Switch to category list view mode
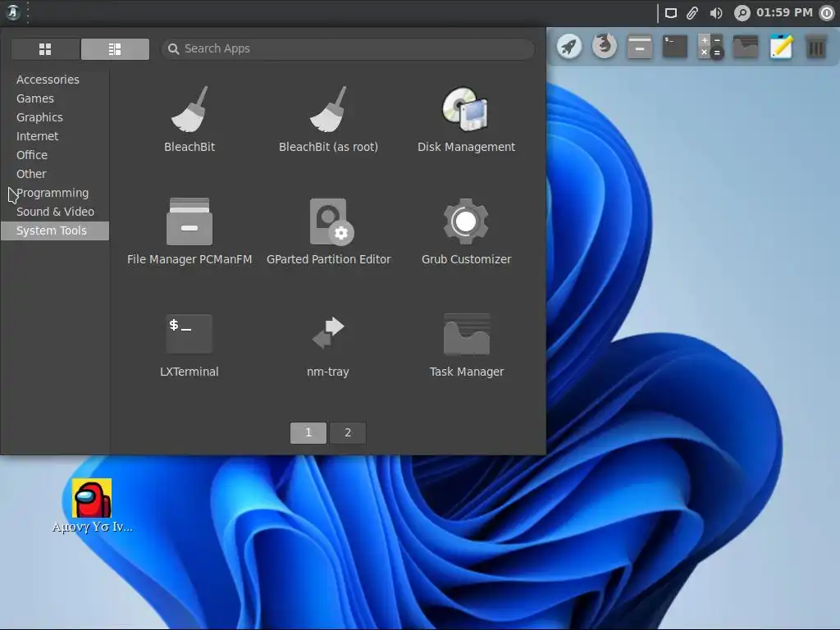840x630 pixels. (115, 49)
